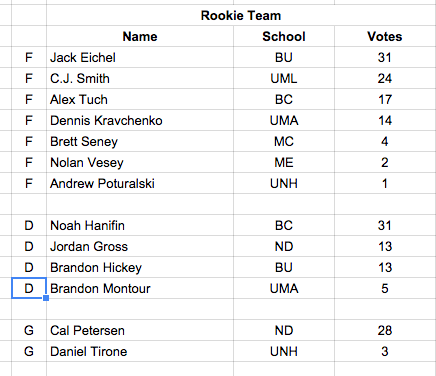This screenshot has width=436, height=376.
Task: Click the Brett Seney cell
Action: point(140,141)
